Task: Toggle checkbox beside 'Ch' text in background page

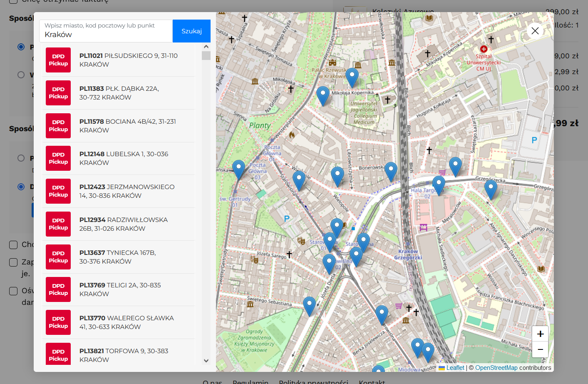Action: coord(13,244)
